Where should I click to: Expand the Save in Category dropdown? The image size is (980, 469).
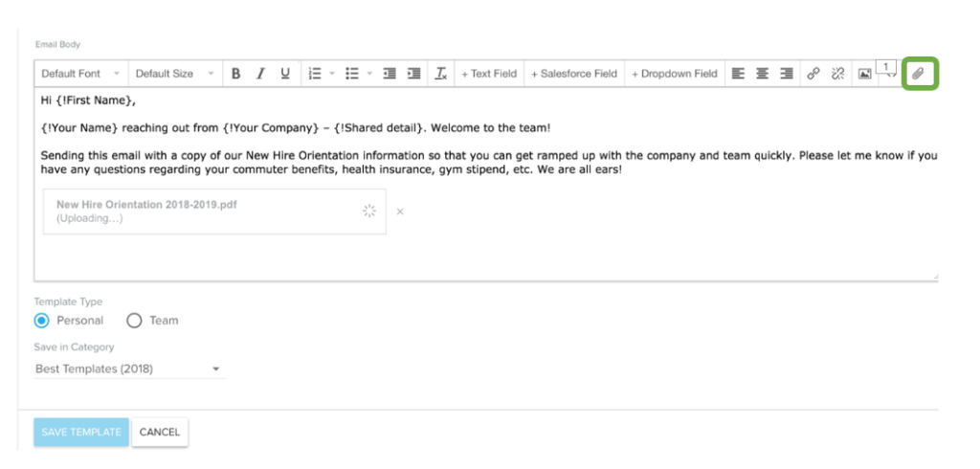[x=128, y=369]
